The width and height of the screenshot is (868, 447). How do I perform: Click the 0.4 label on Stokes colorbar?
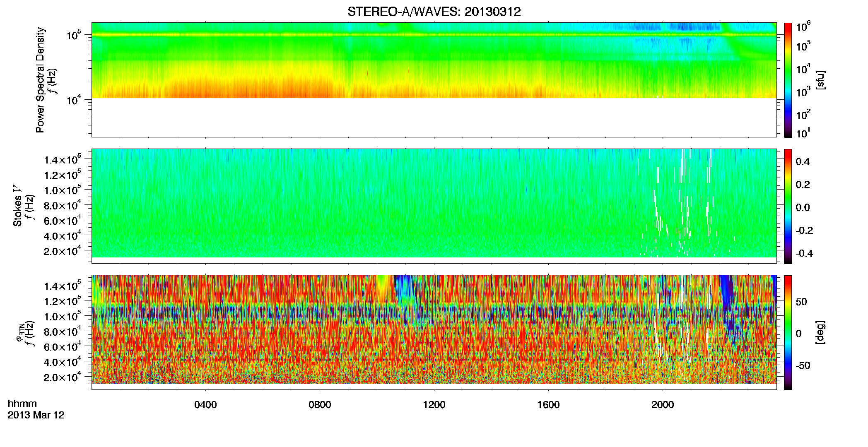pos(803,162)
